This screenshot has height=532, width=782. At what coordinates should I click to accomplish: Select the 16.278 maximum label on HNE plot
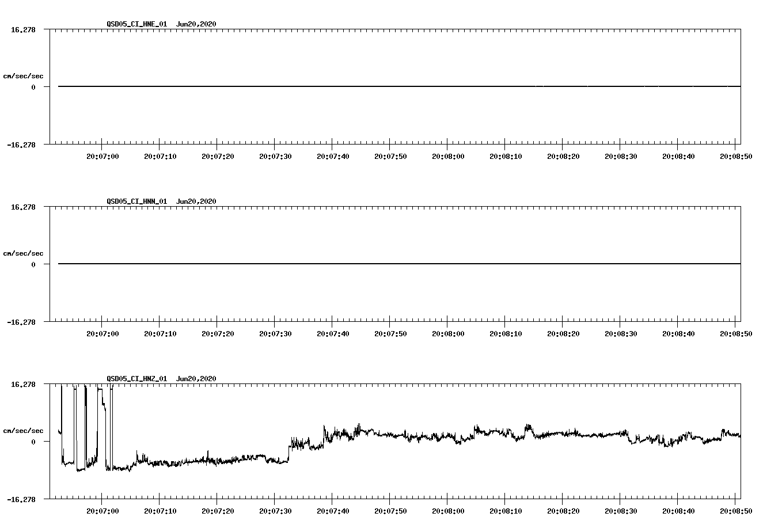coord(23,29)
